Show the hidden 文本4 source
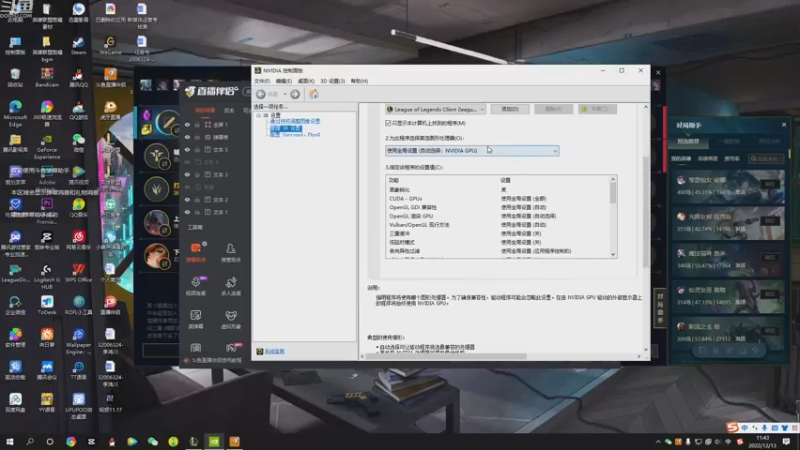 [x=187, y=162]
